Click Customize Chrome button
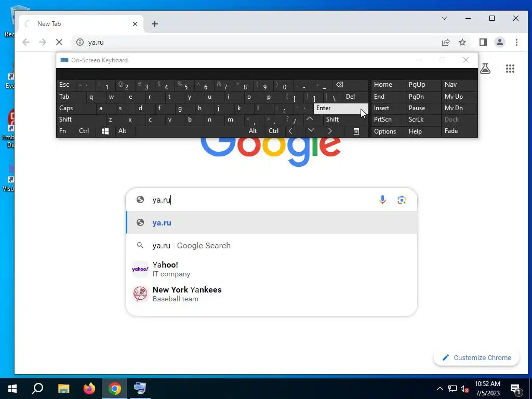The width and height of the screenshot is (532, 399). [476, 357]
